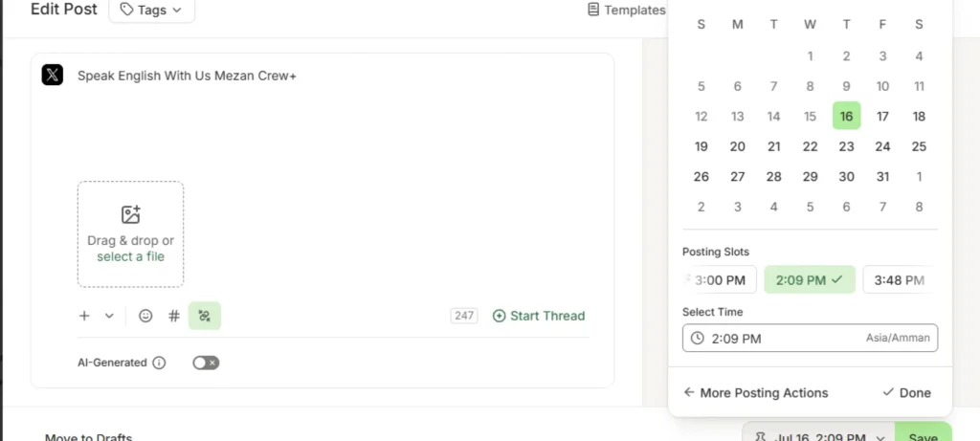Go back to More Posting Actions
Screen dimensions: 980x441
pos(756,393)
